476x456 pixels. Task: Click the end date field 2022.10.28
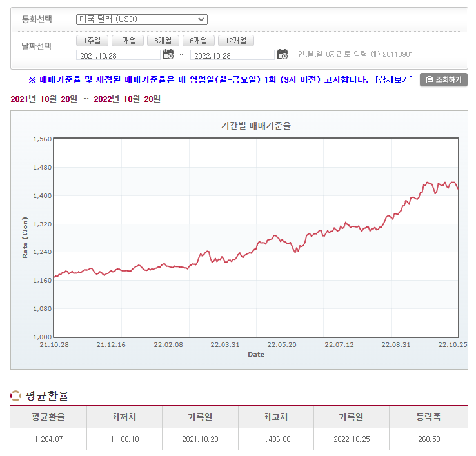[232, 55]
